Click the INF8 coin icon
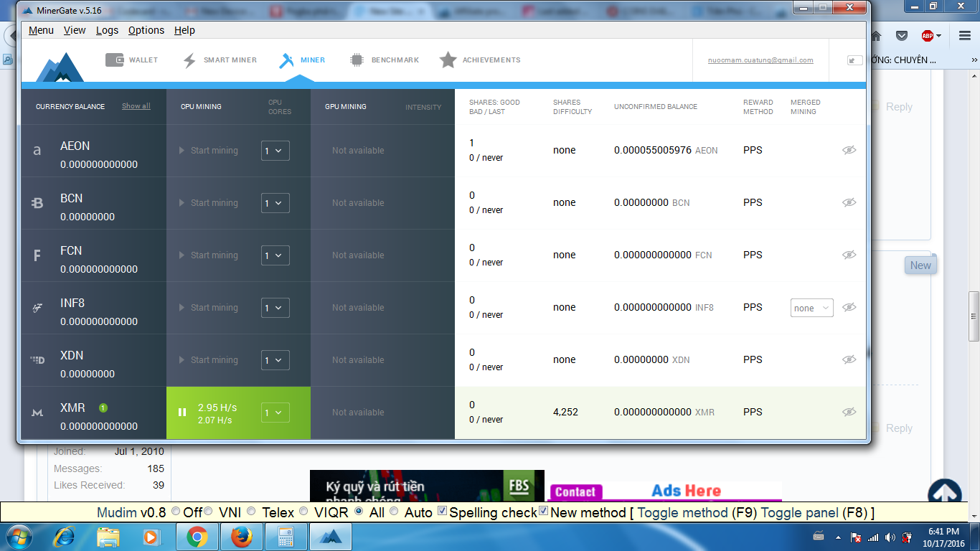The width and height of the screenshot is (980, 551). (x=37, y=308)
